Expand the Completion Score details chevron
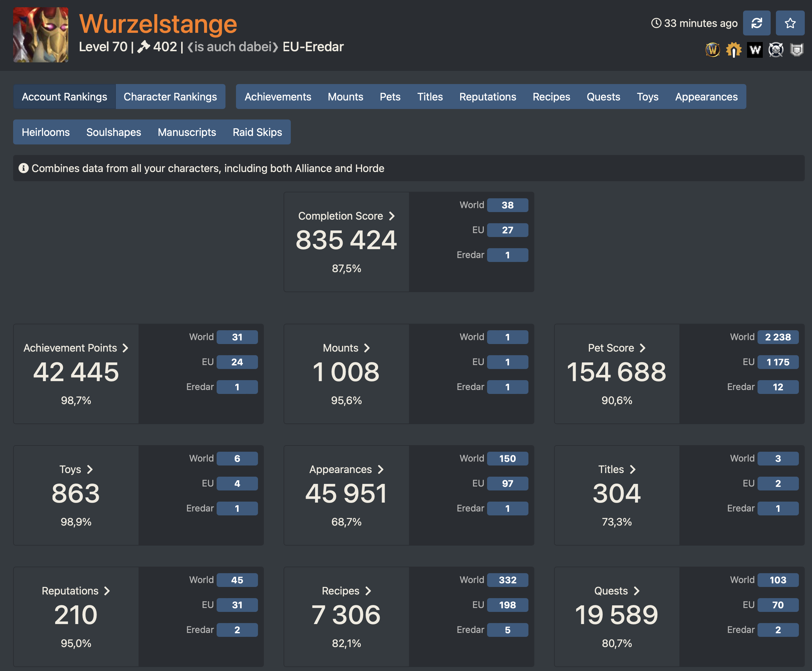 pyautogui.click(x=392, y=216)
